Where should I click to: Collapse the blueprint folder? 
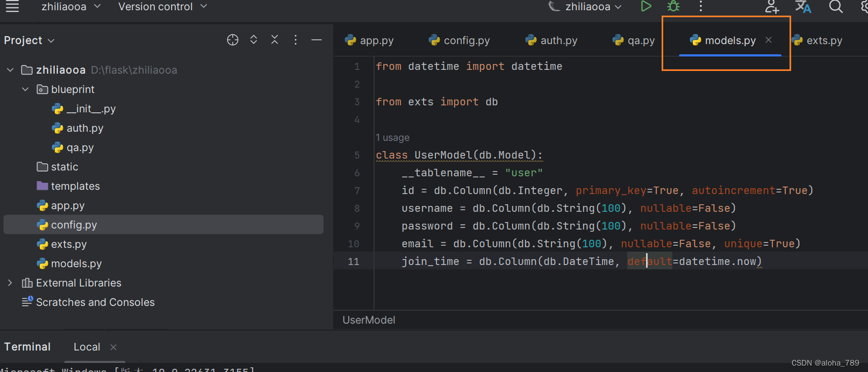coord(25,89)
